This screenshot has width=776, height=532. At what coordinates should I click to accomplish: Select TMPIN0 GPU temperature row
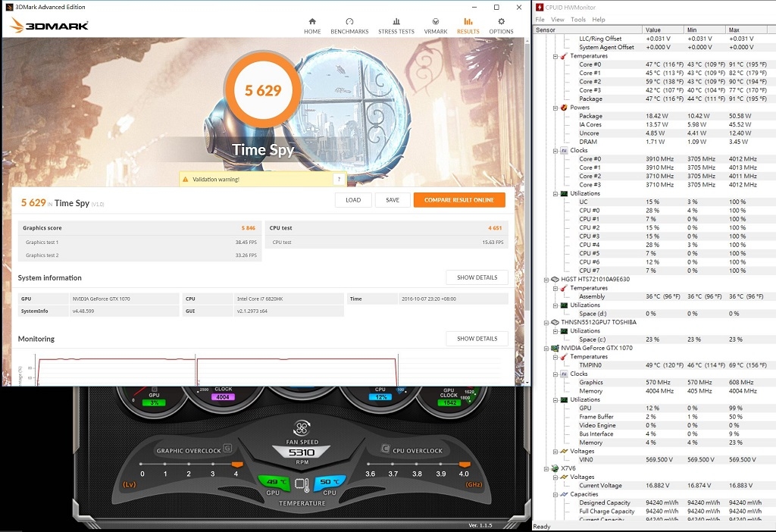pyautogui.click(x=673, y=365)
